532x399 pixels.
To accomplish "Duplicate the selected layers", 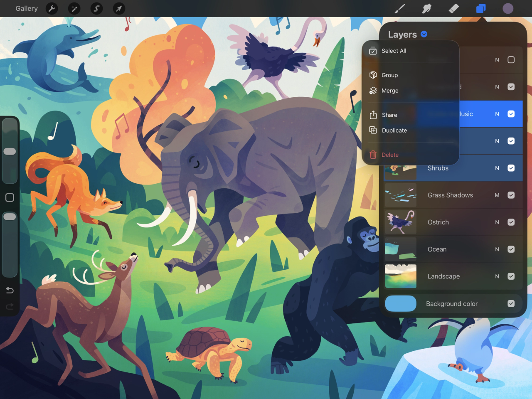I will click(x=411, y=131).
